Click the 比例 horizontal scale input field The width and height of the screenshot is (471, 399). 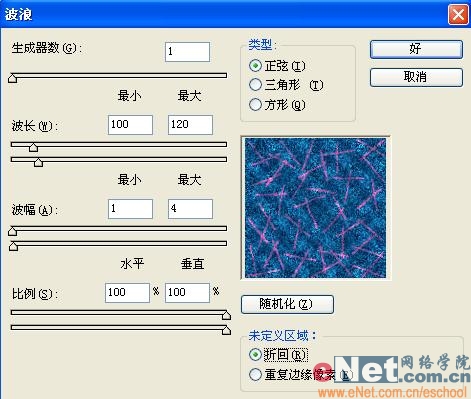click(127, 293)
